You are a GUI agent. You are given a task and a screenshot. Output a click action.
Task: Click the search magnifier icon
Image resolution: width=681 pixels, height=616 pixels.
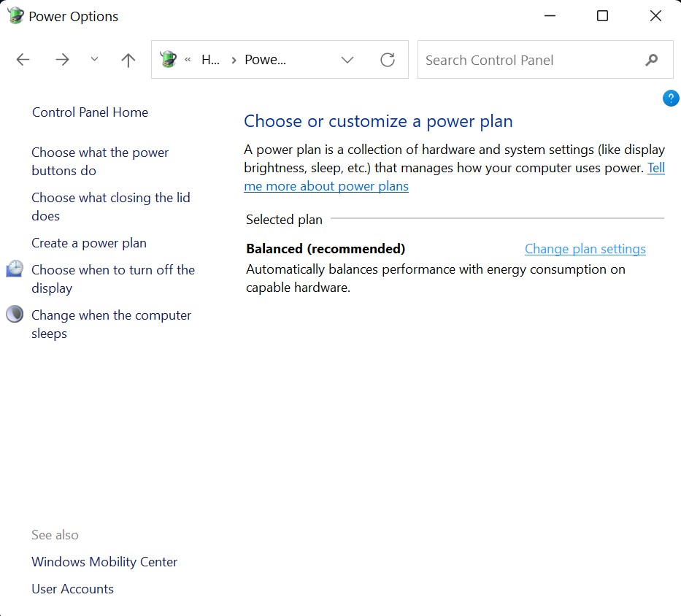[x=650, y=60]
